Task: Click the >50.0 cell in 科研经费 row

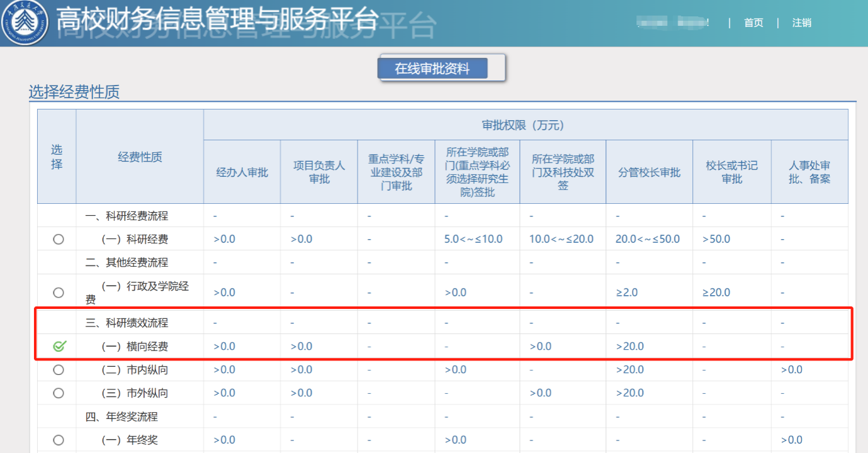Action: [717, 239]
